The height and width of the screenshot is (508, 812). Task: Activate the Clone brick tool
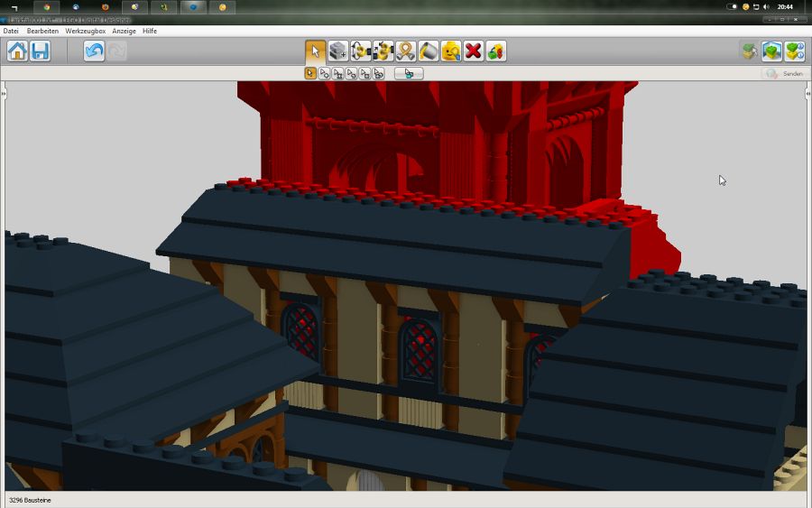pos(338,51)
